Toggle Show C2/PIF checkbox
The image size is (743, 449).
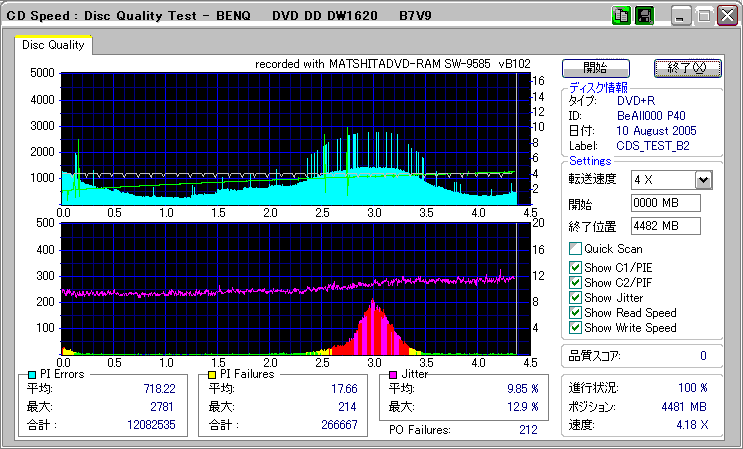574,282
